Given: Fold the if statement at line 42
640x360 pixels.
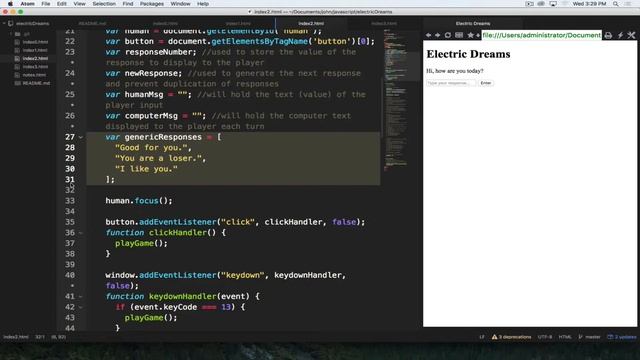Looking at the screenshot, I should click(81, 307).
